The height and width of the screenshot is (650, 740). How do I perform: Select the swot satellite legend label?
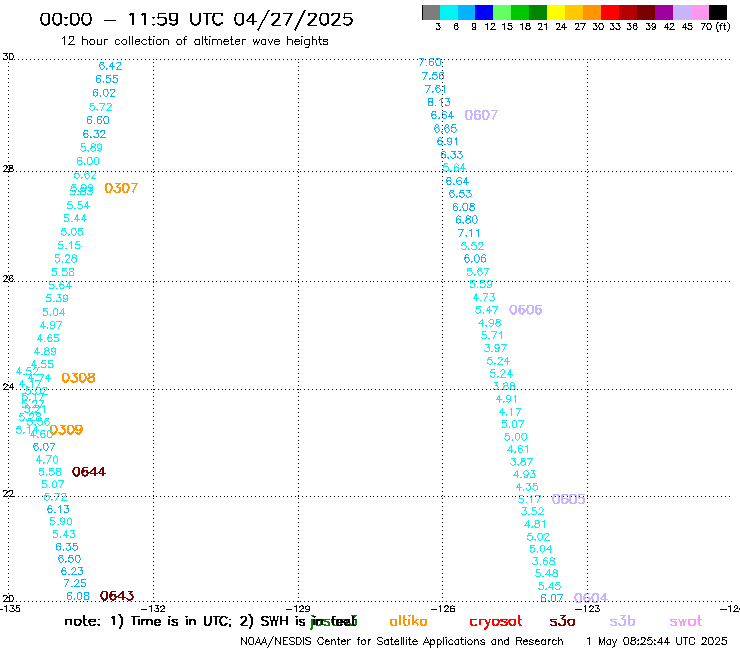[x=686, y=622]
